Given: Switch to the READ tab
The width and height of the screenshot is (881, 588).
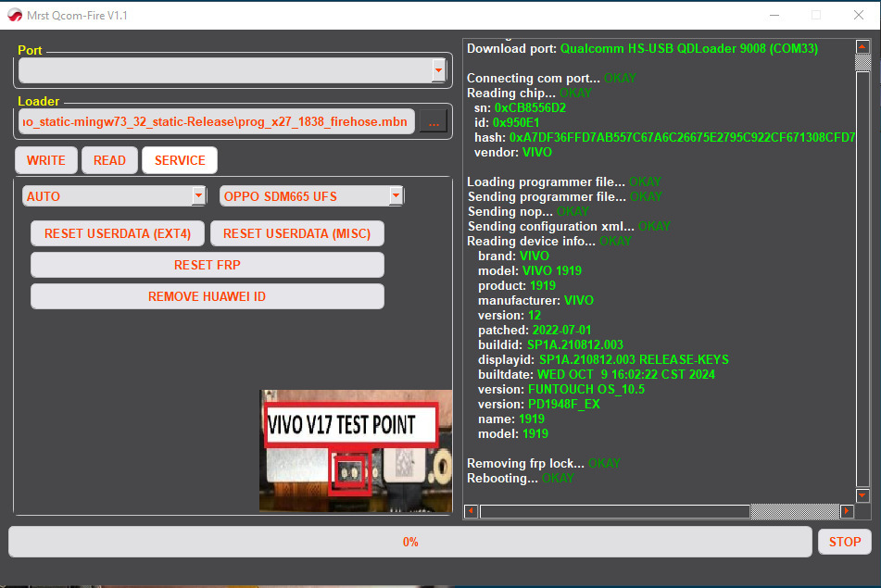Looking at the screenshot, I should coord(109,160).
